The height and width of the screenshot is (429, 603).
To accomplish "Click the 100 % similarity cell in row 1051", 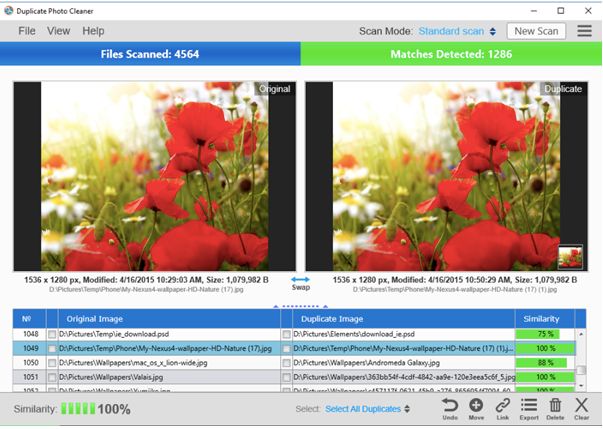I will 545,377.
